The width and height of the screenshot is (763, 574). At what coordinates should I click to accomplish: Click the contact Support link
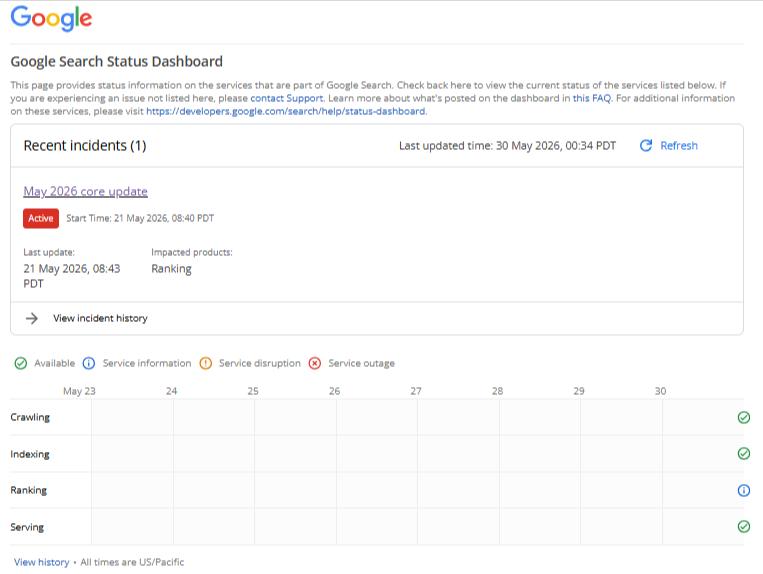pos(287,98)
